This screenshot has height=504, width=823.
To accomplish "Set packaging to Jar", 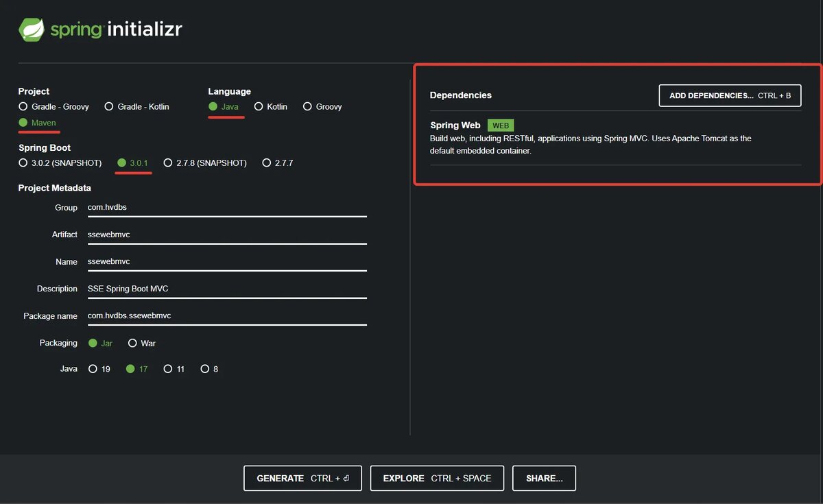I will click(100, 343).
